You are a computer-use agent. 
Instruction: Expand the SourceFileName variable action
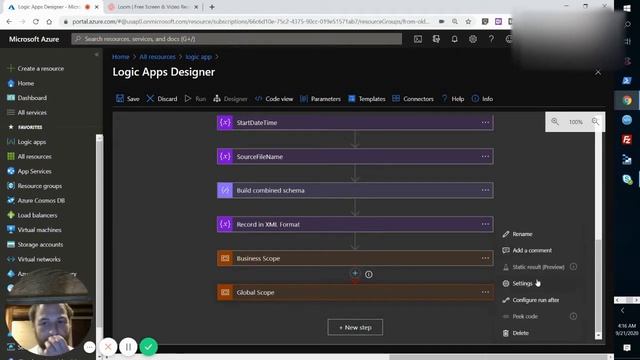(x=355, y=156)
